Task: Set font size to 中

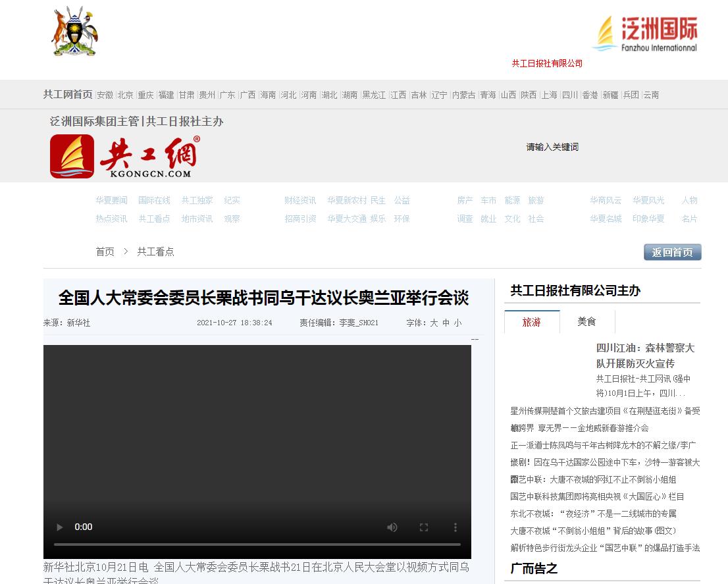Action: pos(446,323)
